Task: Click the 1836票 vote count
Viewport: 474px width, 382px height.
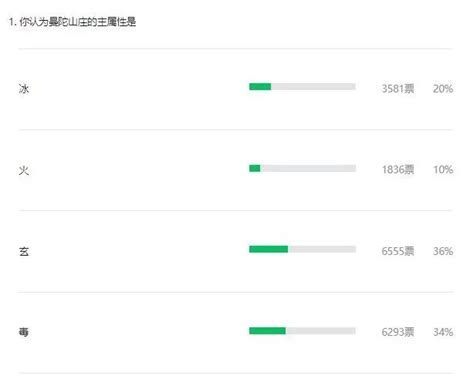Action: 398,170
